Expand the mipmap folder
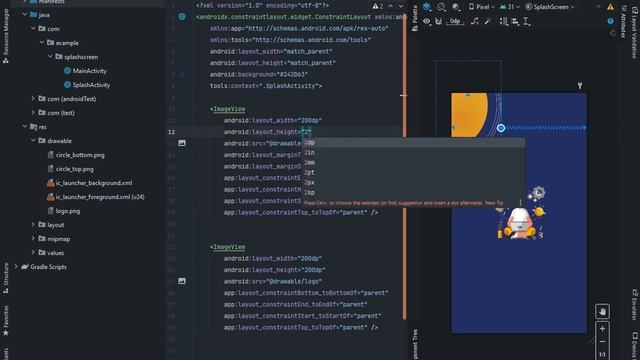The height and width of the screenshot is (360, 640). click(x=33, y=239)
